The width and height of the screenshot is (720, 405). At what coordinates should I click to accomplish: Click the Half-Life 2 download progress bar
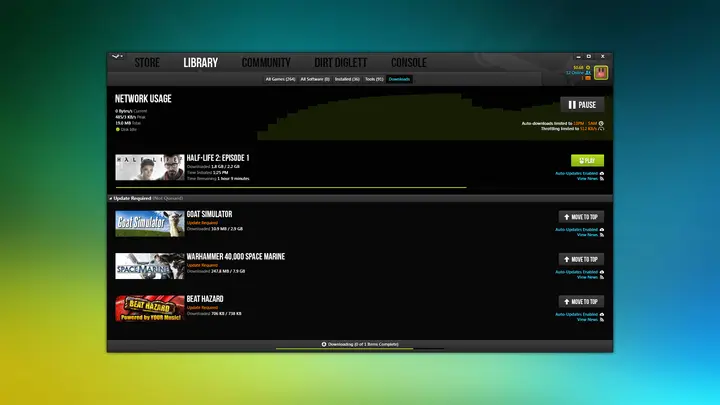coord(291,187)
